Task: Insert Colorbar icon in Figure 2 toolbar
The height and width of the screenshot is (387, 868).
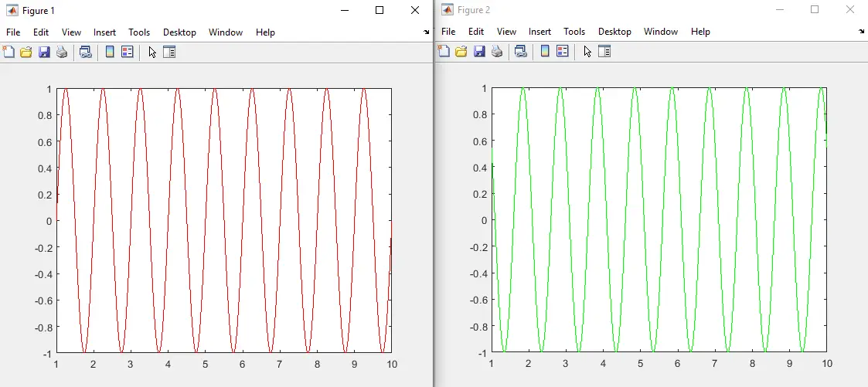Action: pyautogui.click(x=545, y=52)
